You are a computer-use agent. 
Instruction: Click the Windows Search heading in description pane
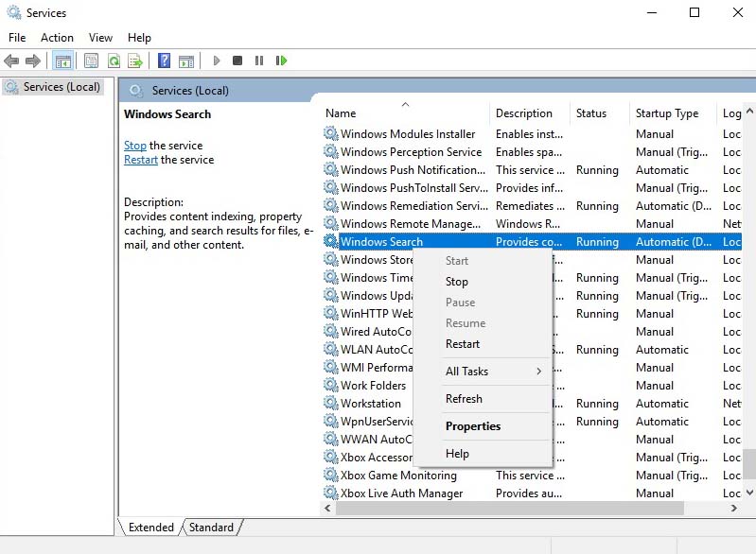click(x=167, y=114)
